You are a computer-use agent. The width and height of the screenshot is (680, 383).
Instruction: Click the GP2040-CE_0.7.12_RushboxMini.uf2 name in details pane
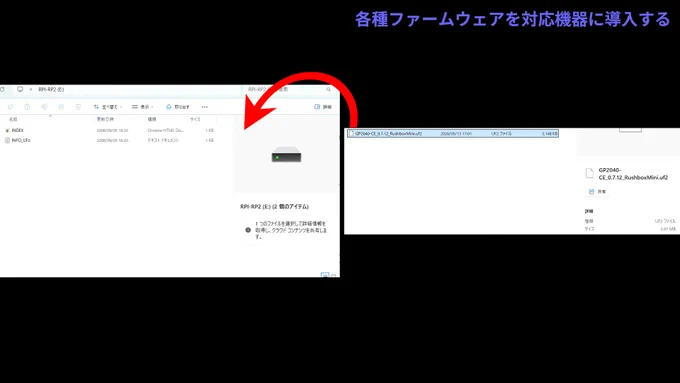[x=633, y=173]
